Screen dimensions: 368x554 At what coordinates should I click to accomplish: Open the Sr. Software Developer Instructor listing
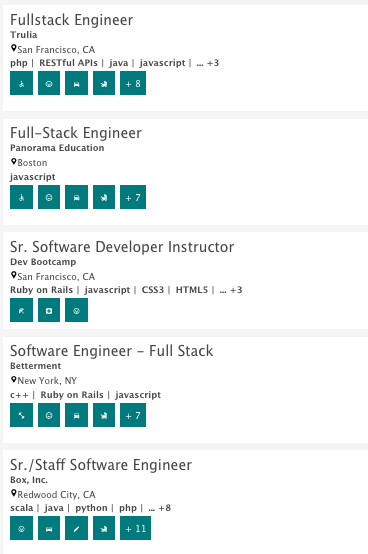122,247
